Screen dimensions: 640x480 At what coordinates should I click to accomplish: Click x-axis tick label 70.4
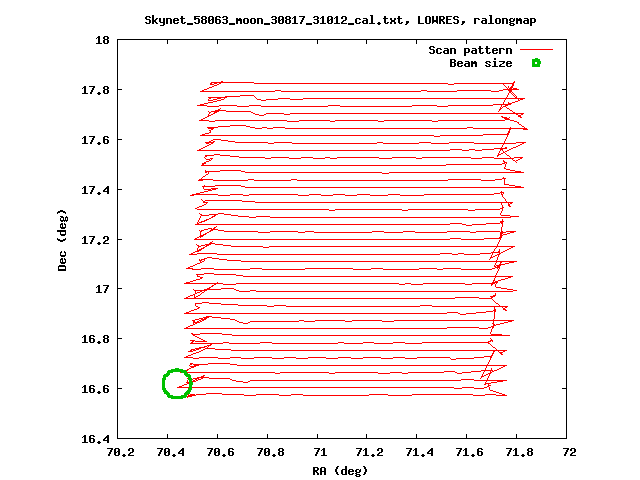[x=170, y=452]
